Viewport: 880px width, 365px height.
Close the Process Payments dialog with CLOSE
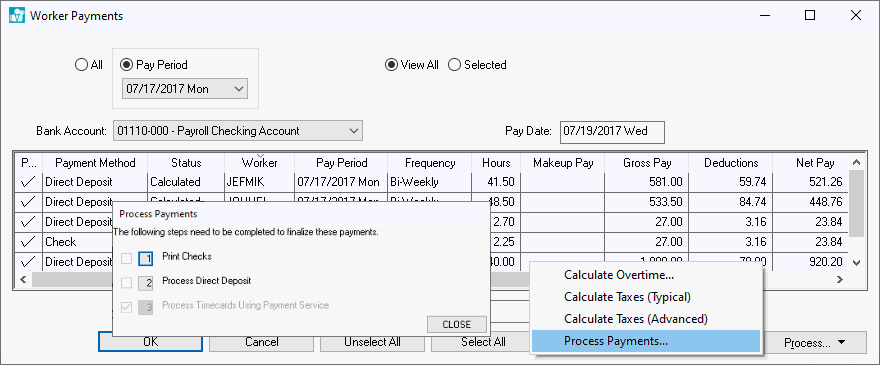tap(457, 325)
